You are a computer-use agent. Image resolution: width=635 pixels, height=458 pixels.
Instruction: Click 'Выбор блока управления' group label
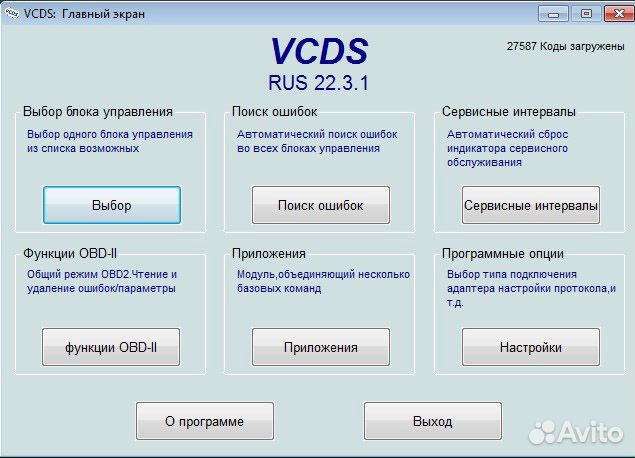pyautogui.click(x=98, y=111)
